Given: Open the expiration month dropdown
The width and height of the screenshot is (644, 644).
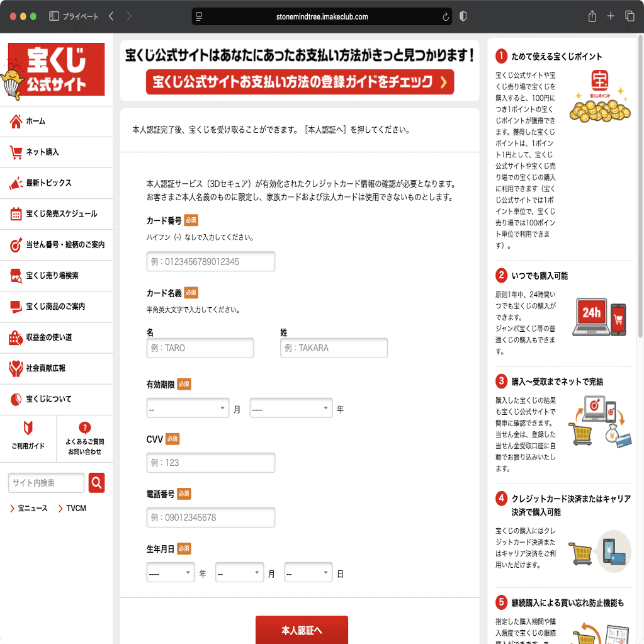Looking at the screenshot, I should 188,408.
